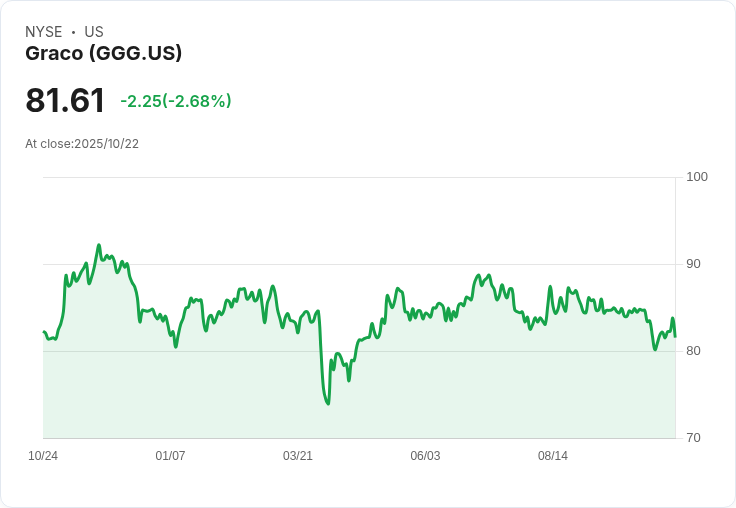Click the 100 y-axis label

coord(697,177)
